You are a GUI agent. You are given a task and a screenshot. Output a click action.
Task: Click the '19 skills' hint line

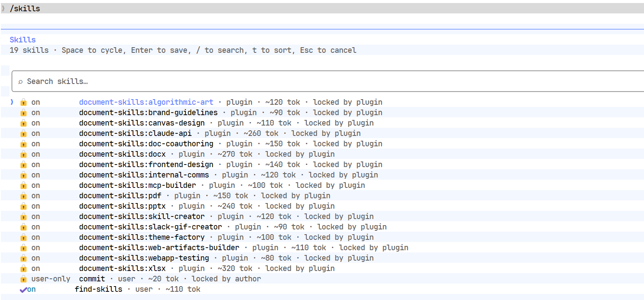pos(183,50)
